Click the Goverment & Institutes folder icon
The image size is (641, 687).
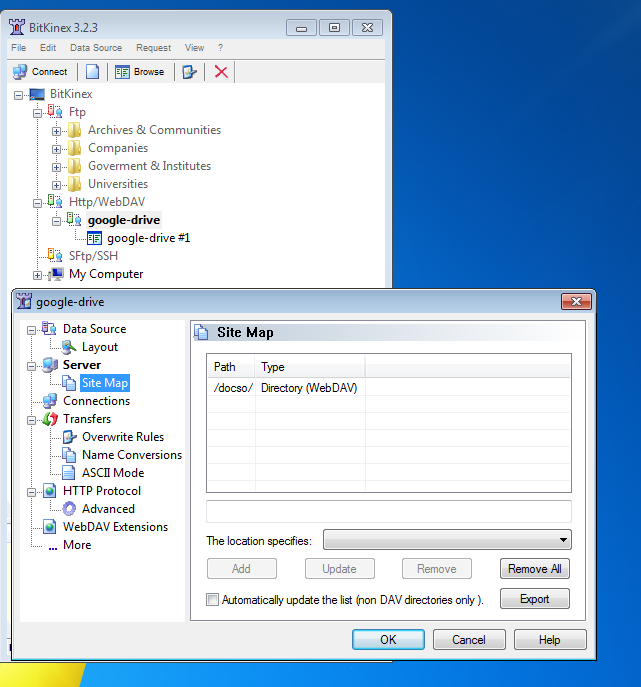pyautogui.click(x=74, y=166)
